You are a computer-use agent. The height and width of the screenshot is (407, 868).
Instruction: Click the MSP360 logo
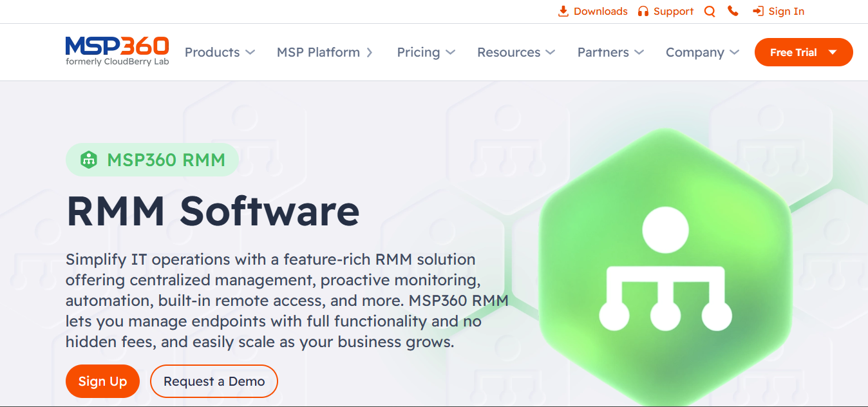click(116, 50)
